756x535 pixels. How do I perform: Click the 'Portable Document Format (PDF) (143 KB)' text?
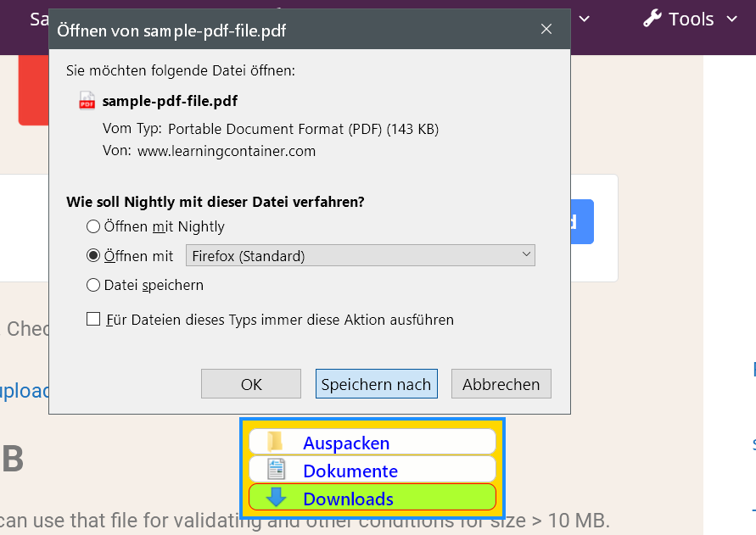[303, 129]
